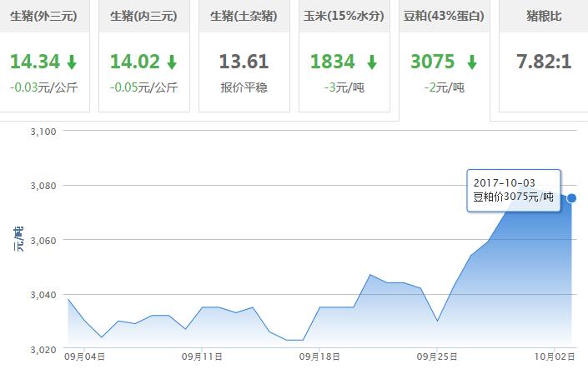588x374 pixels.
Task: Click the down arrow beside 3075
Action: coord(472,62)
